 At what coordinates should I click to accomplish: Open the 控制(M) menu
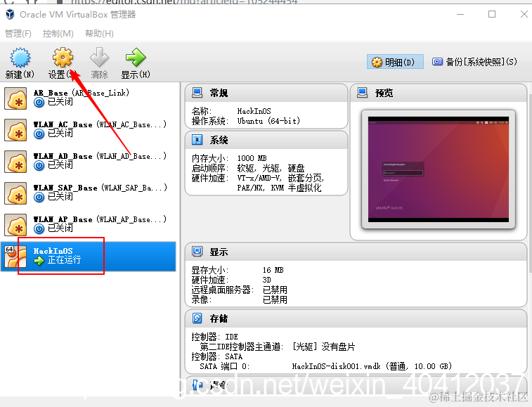tap(58, 34)
